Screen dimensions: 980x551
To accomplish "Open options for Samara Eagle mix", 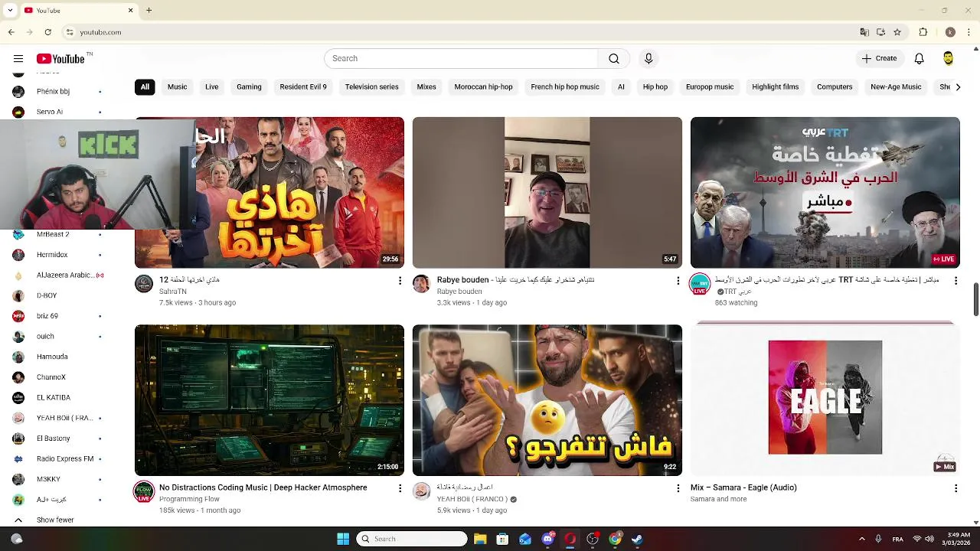I will point(955,488).
